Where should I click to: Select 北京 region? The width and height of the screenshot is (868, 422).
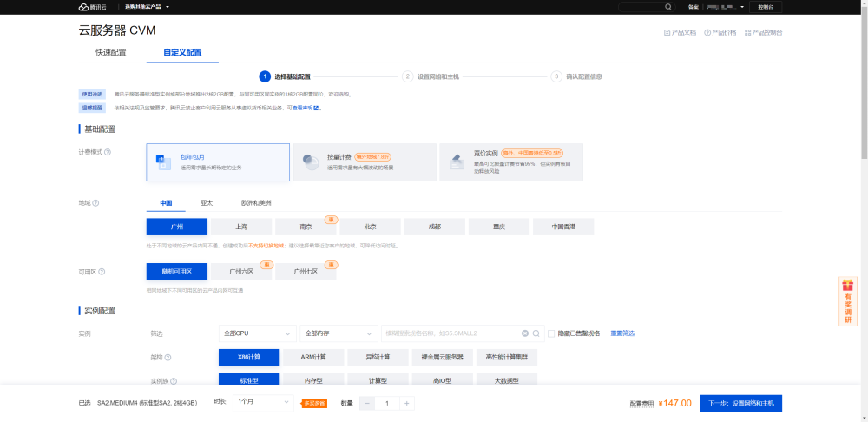[371, 227]
